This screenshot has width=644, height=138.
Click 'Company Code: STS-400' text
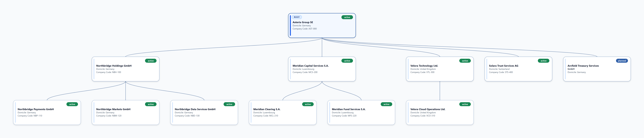(501, 72)
